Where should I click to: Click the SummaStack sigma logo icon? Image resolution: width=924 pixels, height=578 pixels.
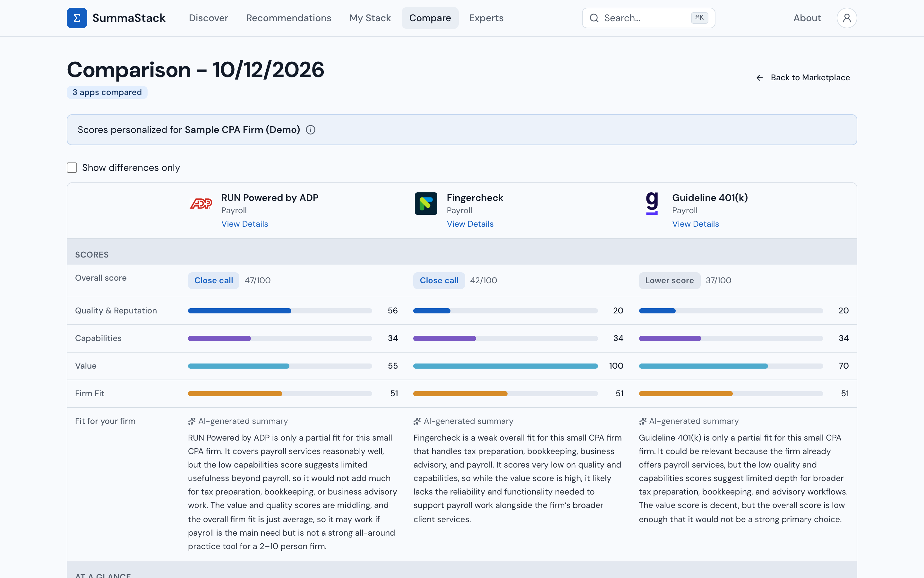[x=77, y=18]
